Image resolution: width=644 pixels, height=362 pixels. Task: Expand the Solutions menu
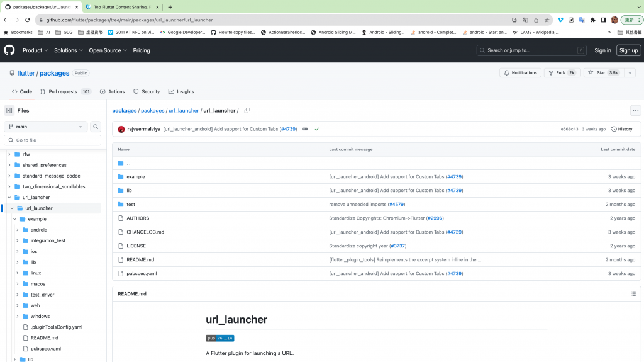point(69,50)
